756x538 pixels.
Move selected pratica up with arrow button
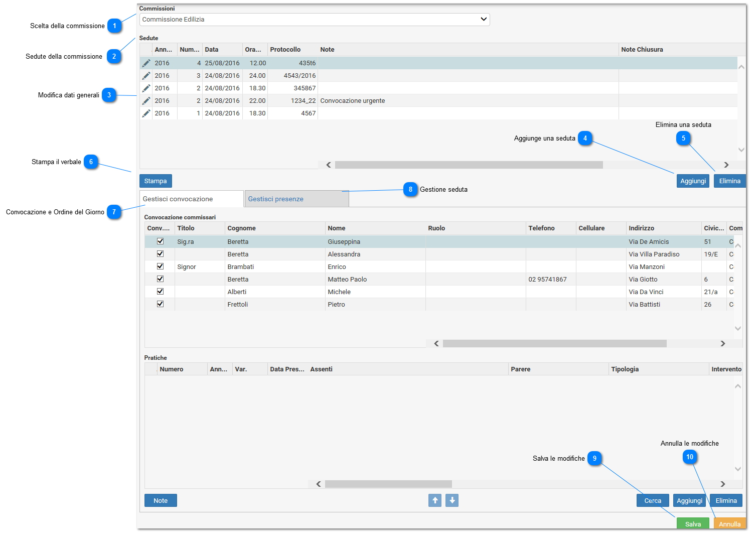click(x=435, y=500)
